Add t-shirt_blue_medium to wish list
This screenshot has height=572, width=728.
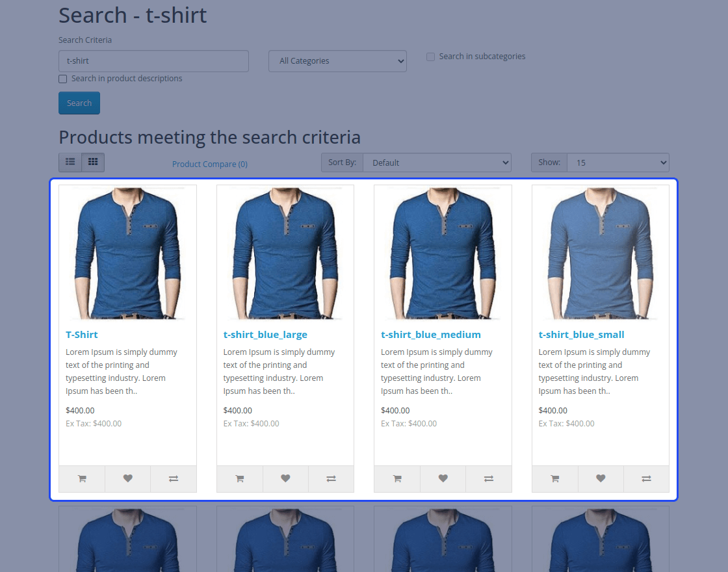pos(443,478)
